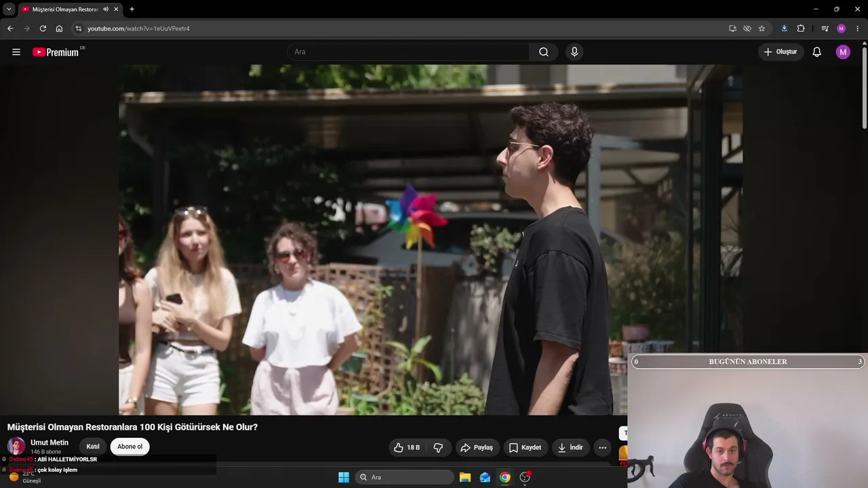
Task: Click the chat message çok kolay işlem
Action: tap(57, 470)
